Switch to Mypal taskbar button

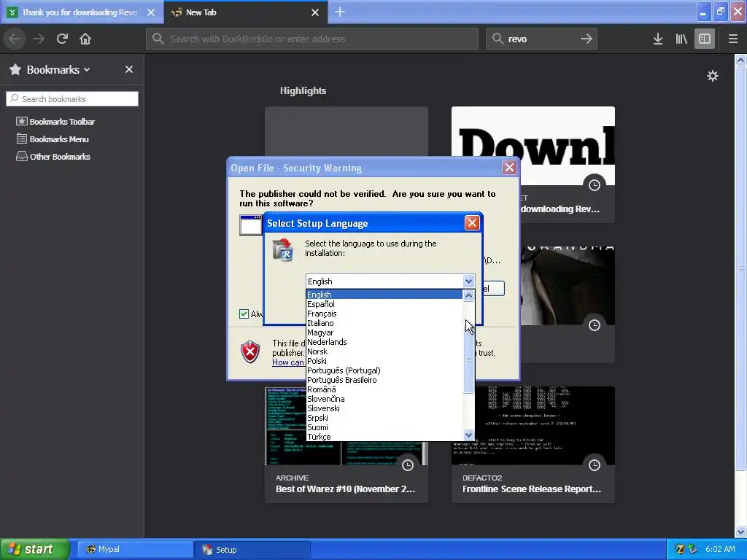(135, 550)
